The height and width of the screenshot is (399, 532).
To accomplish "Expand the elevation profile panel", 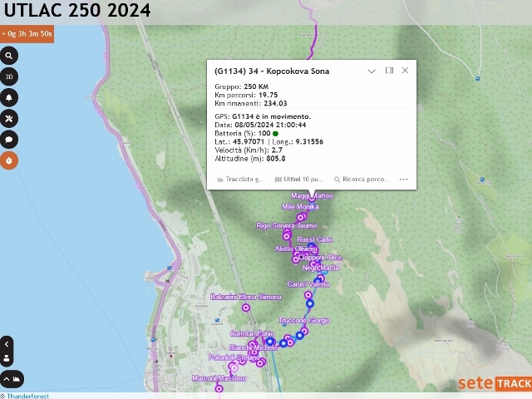I will [12, 379].
